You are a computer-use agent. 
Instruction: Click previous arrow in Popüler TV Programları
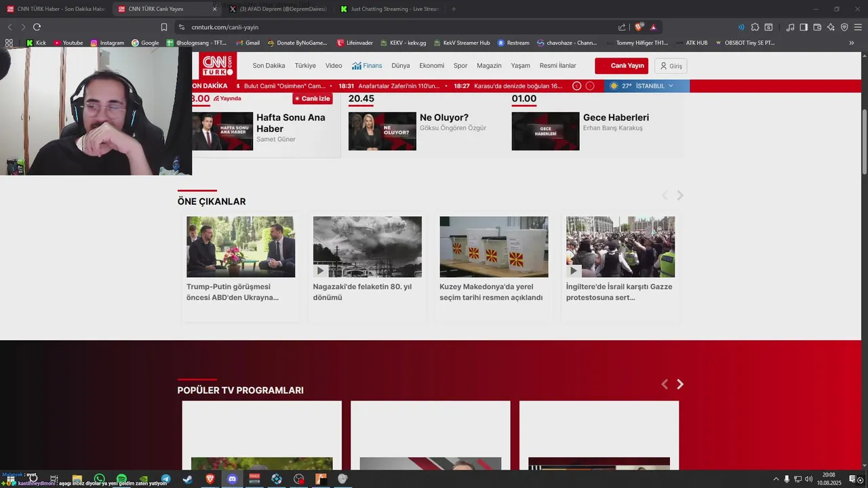(665, 384)
